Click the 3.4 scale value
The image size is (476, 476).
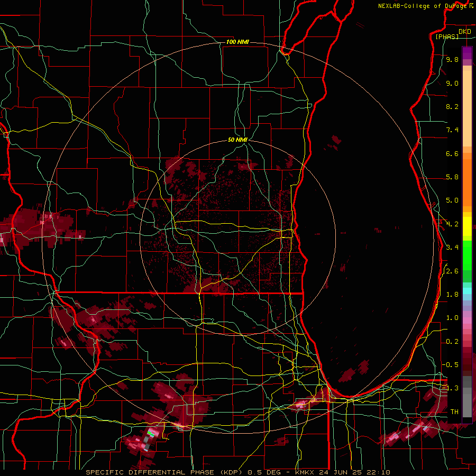pos(452,248)
